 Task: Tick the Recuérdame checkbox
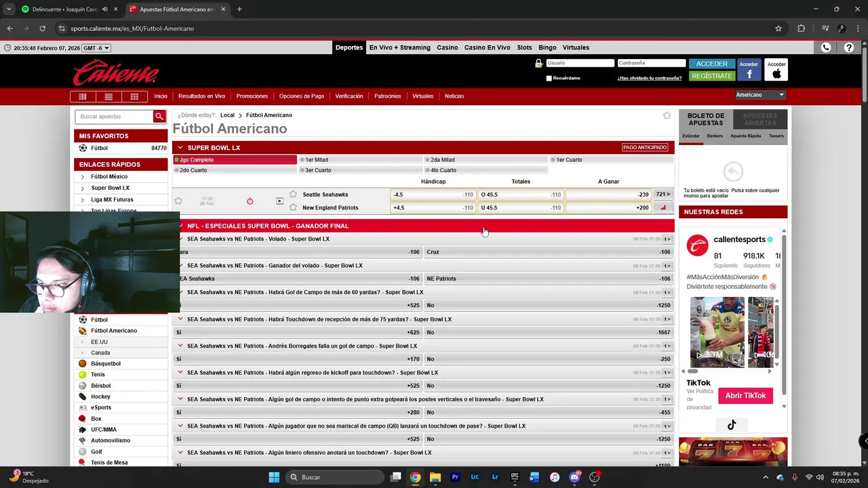549,78
